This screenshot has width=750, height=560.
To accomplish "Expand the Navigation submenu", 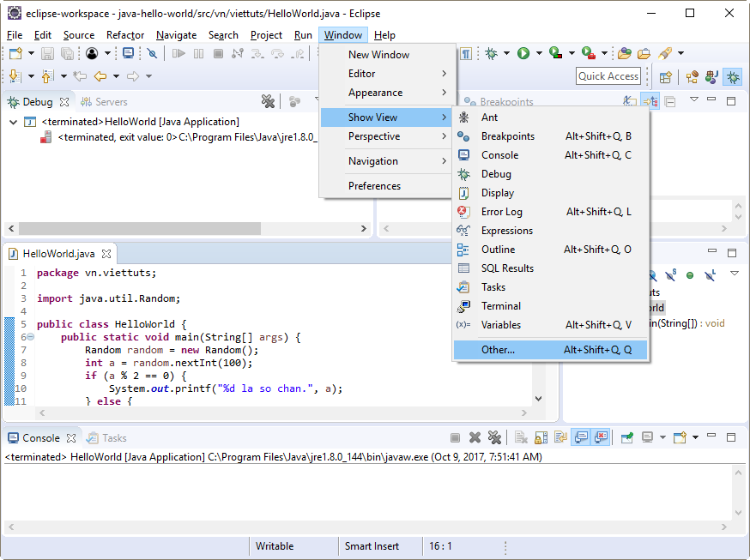I will [386, 161].
